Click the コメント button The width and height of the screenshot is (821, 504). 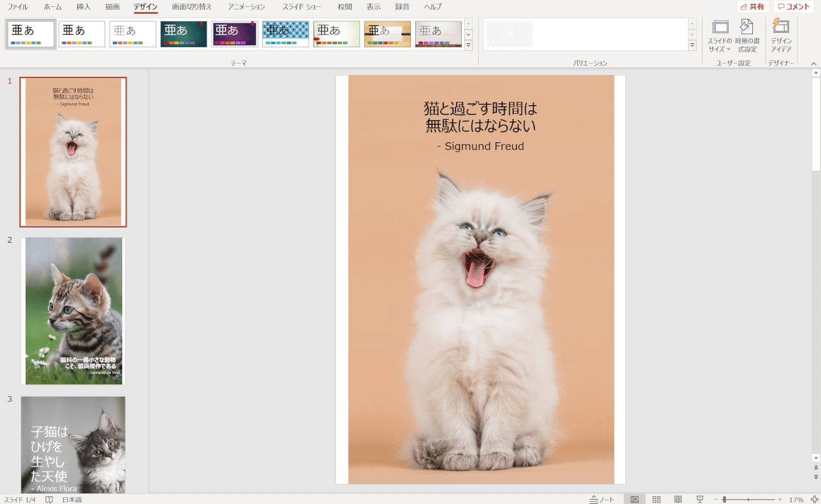click(794, 7)
